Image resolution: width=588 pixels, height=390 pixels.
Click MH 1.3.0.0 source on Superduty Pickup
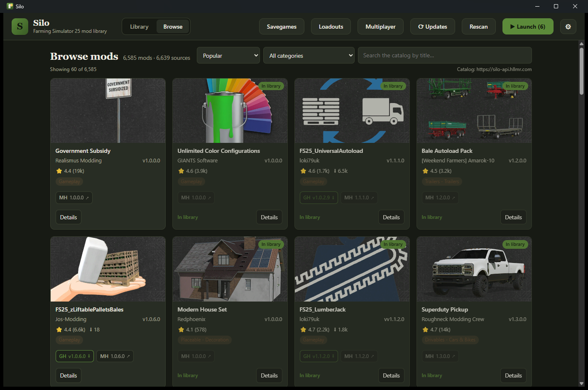click(x=440, y=356)
